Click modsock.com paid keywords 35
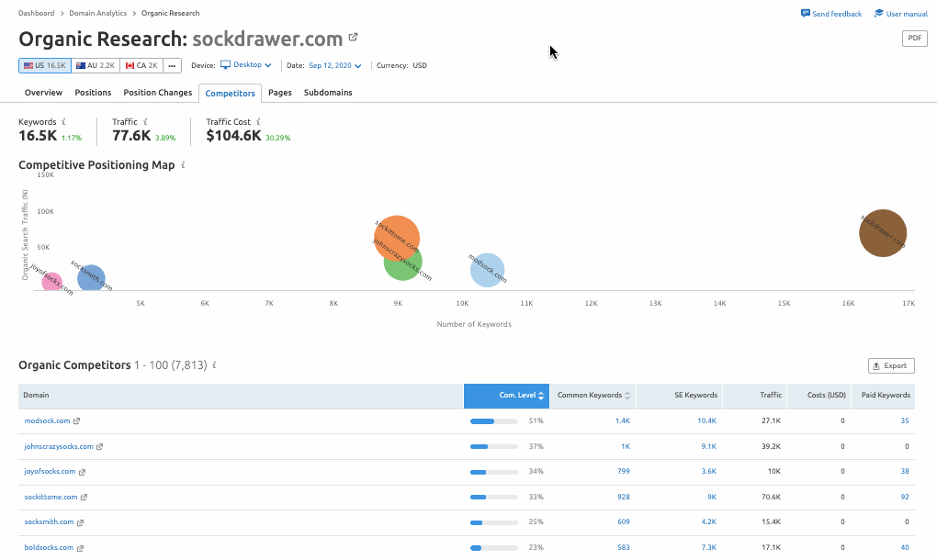 pyautogui.click(x=905, y=420)
